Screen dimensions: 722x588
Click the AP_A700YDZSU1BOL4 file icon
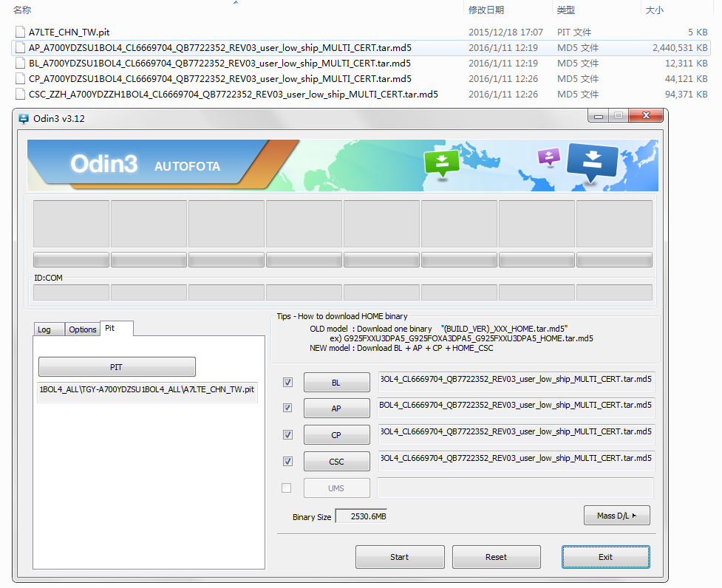coord(20,47)
